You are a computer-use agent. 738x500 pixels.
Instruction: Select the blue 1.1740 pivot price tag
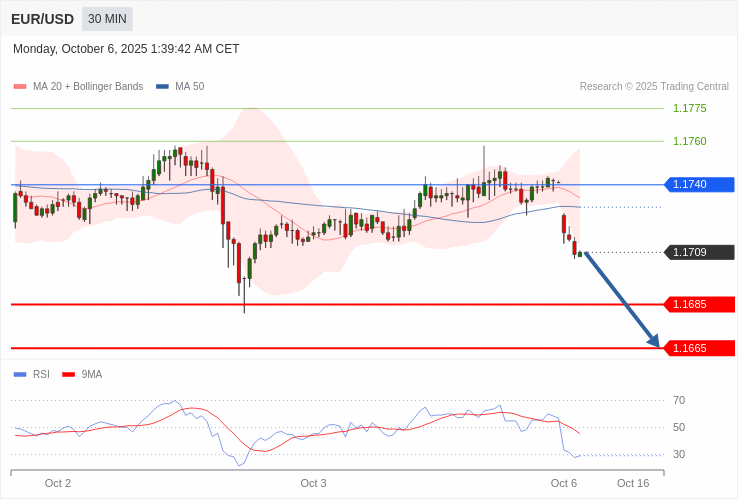point(699,184)
